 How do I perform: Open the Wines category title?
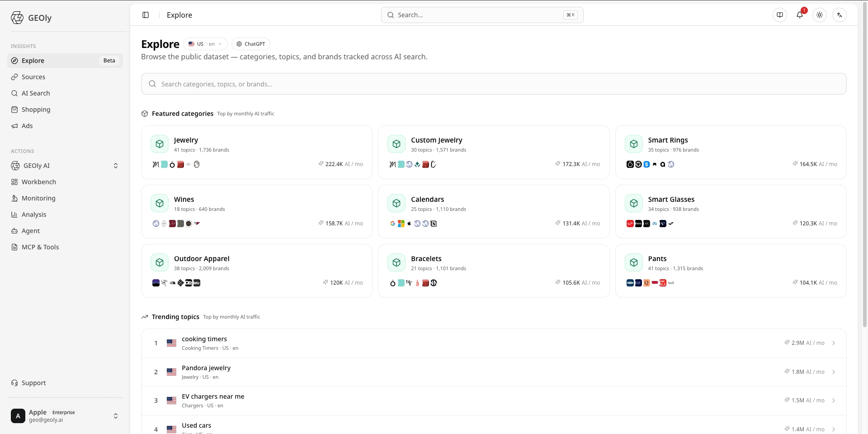tap(184, 200)
